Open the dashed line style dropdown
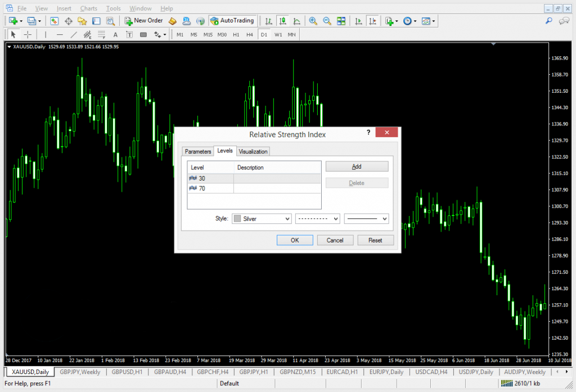Image resolution: width=576 pixels, height=392 pixels. tap(318, 219)
